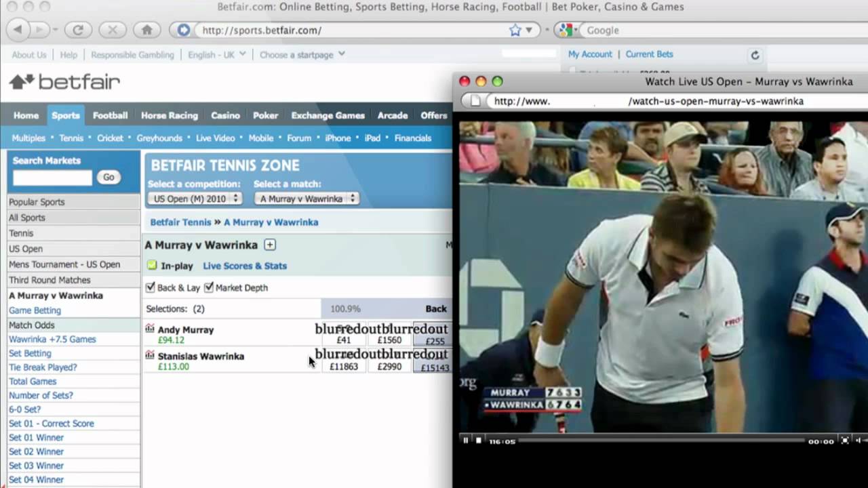Viewport: 868px width, 488px height.
Task: Open the graph icon for Andy Murray
Action: tap(150, 329)
